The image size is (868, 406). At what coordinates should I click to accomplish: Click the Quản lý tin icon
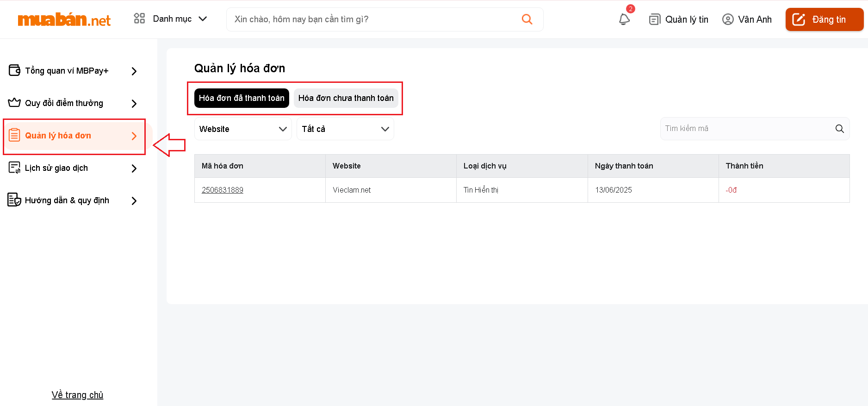click(654, 19)
